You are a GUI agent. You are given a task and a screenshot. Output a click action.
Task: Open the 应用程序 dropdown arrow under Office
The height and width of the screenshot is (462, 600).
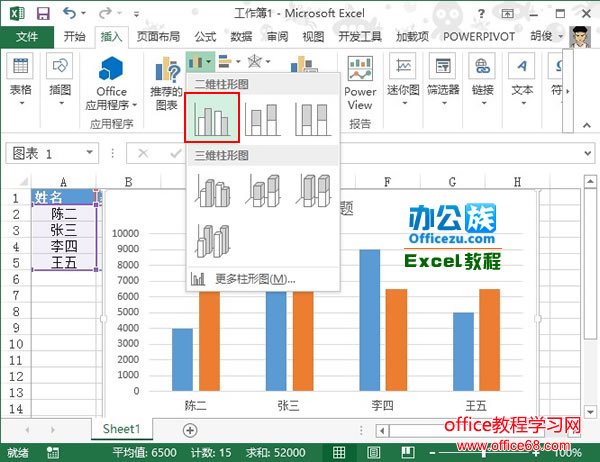134,105
